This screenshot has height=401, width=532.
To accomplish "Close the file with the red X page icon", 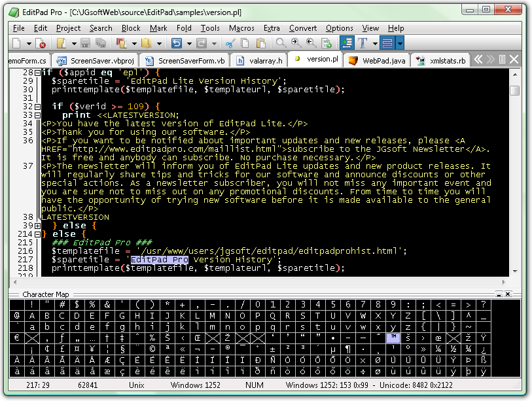I will 41,43.
